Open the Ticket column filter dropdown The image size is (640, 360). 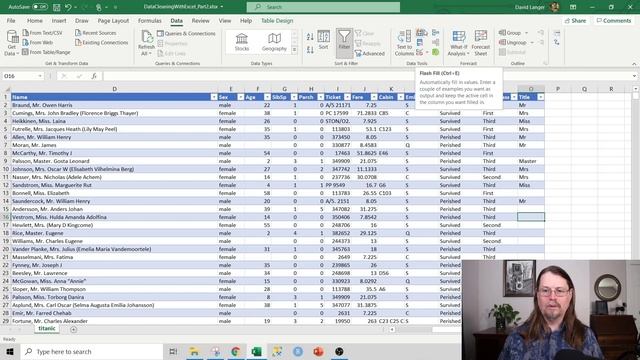pyautogui.click(x=347, y=97)
